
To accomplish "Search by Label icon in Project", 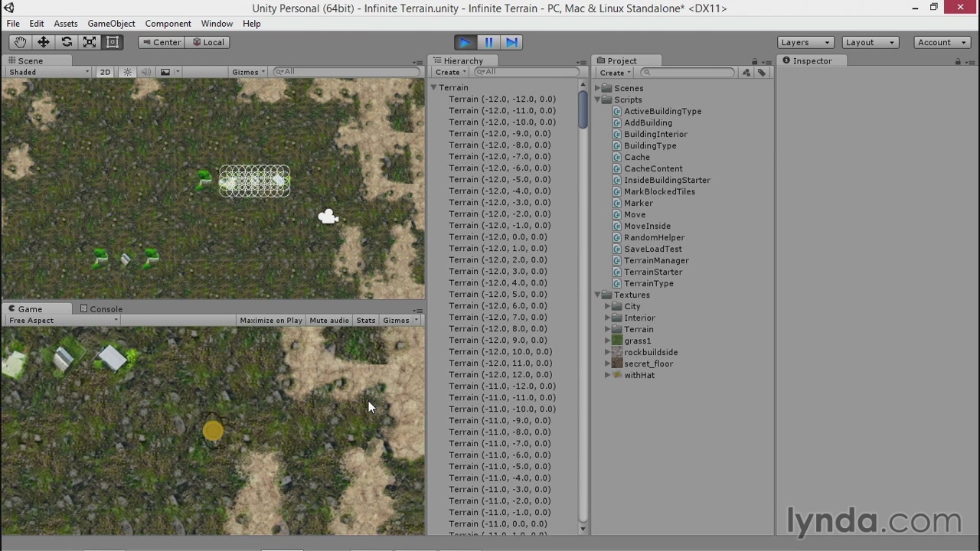I will click(762, 73).
